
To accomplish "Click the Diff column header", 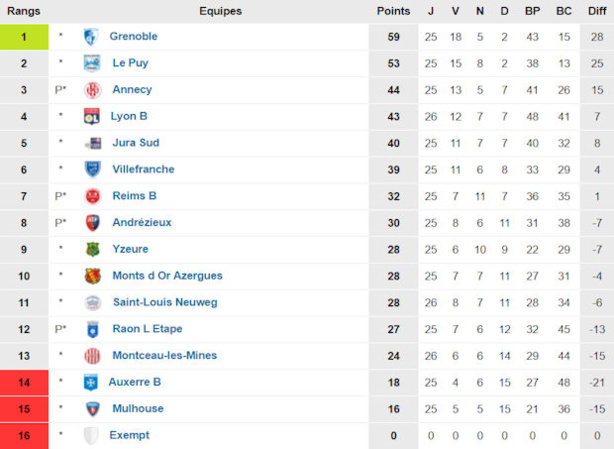I will click(596, 11).
